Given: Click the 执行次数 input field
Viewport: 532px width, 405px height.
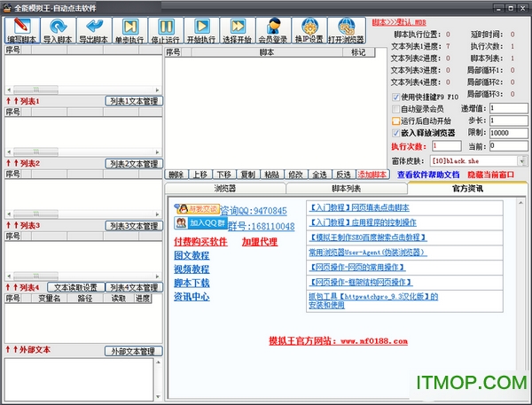Looking at the screenshot, I should tap(447, 146).
